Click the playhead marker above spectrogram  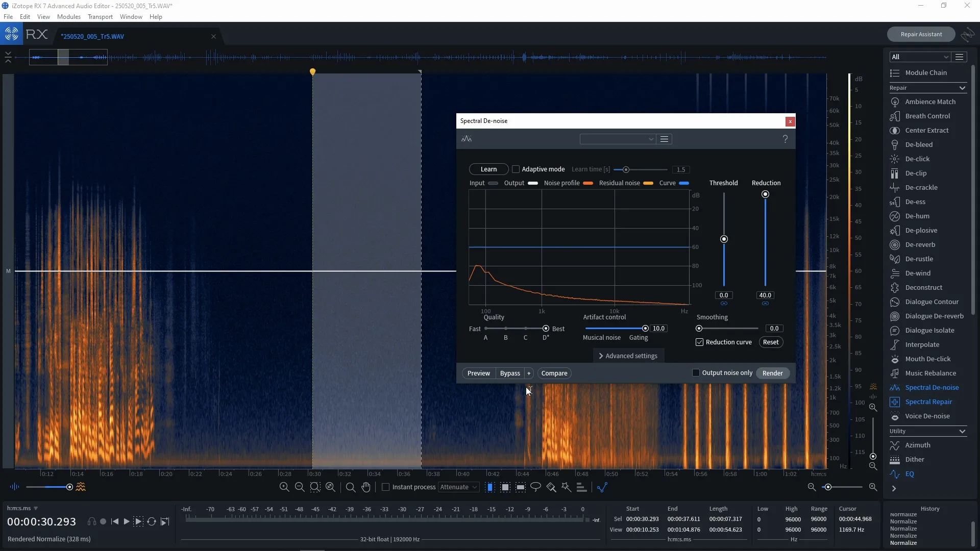point(313,72)
